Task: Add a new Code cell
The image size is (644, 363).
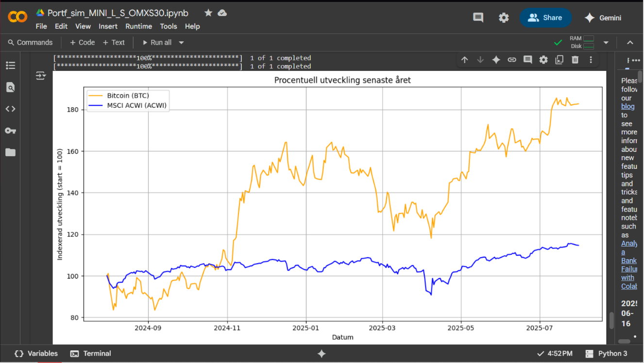Action: click(82, 42)
